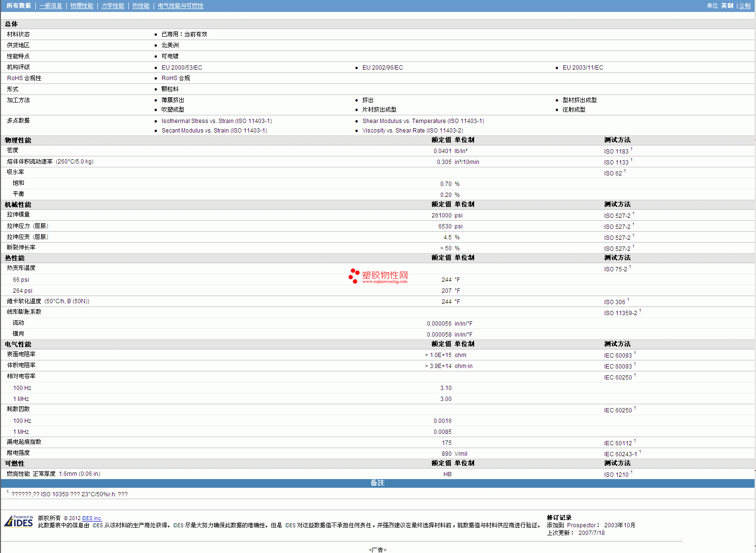756x553 pixels.
Task: Click the Powered by IDES logo
Action: coord(19,521)
